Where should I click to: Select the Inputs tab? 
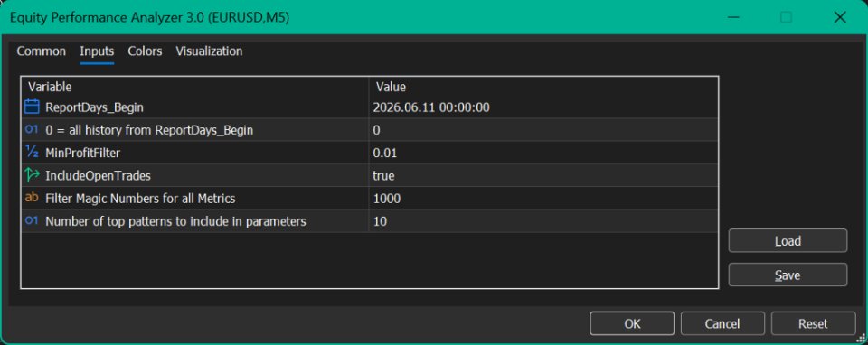pyautogui.click(x=97, y=51)
